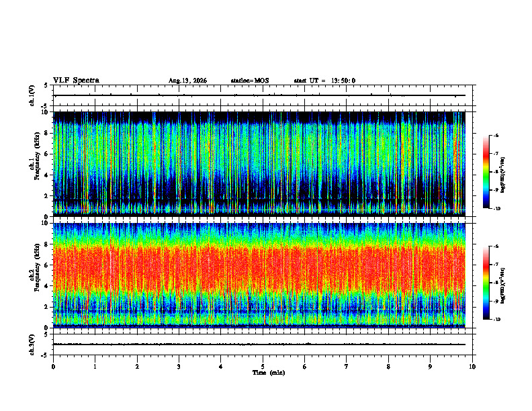Click the ch.2 colorbar "log(PSD)" unit label
Viewport: 532px width, 411px height.
(x=503, y=285)
